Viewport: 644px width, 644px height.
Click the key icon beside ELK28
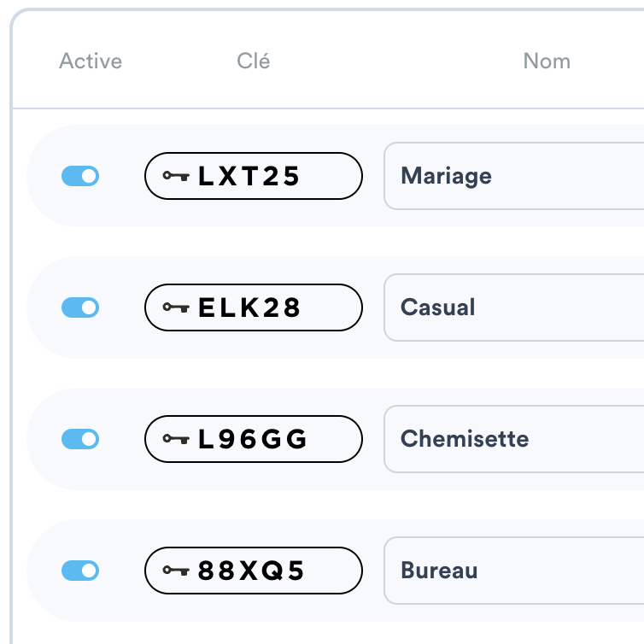tap(176, 307)
